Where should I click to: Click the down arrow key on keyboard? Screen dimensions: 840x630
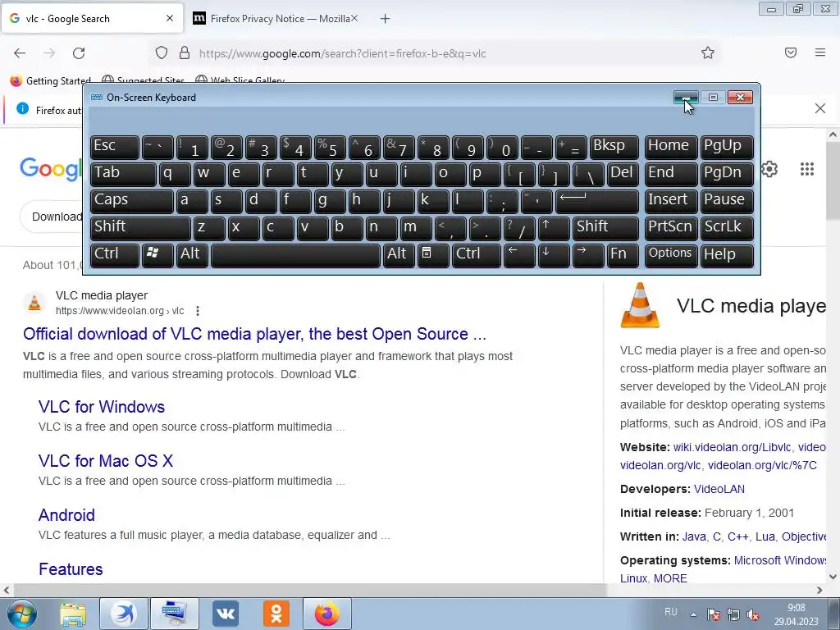click(554, 254)
